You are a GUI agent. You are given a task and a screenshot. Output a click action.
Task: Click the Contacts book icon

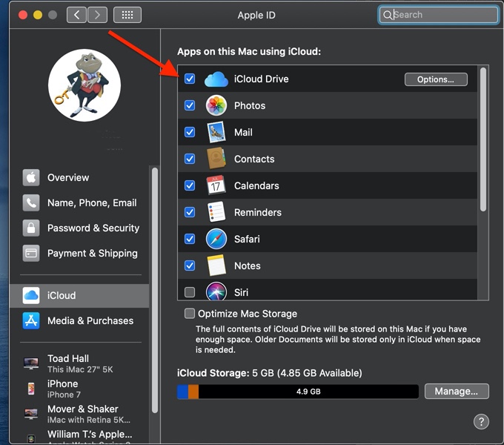216,159
